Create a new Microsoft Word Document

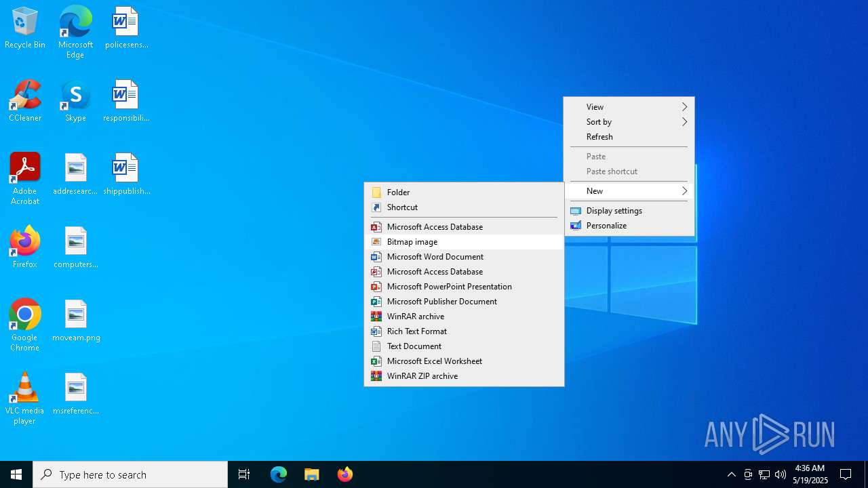tap(464, 256)
